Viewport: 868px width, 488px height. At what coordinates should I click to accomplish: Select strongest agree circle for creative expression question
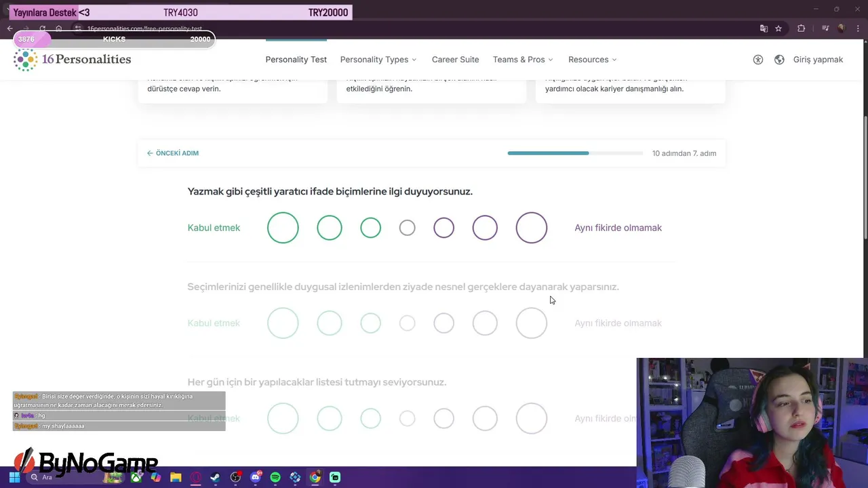(x=283, y=228)
